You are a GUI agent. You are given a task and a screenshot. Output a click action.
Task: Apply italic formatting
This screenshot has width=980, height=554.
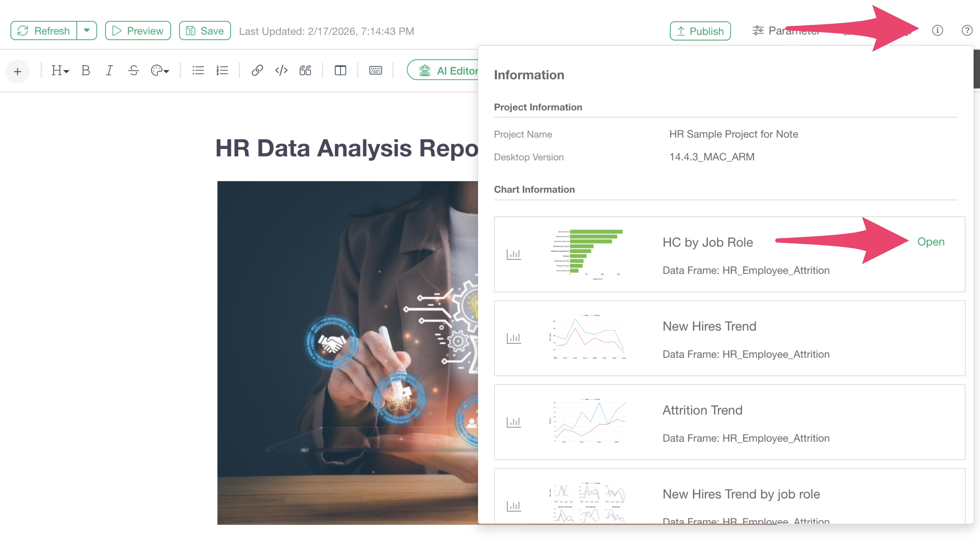click(109, 70)
